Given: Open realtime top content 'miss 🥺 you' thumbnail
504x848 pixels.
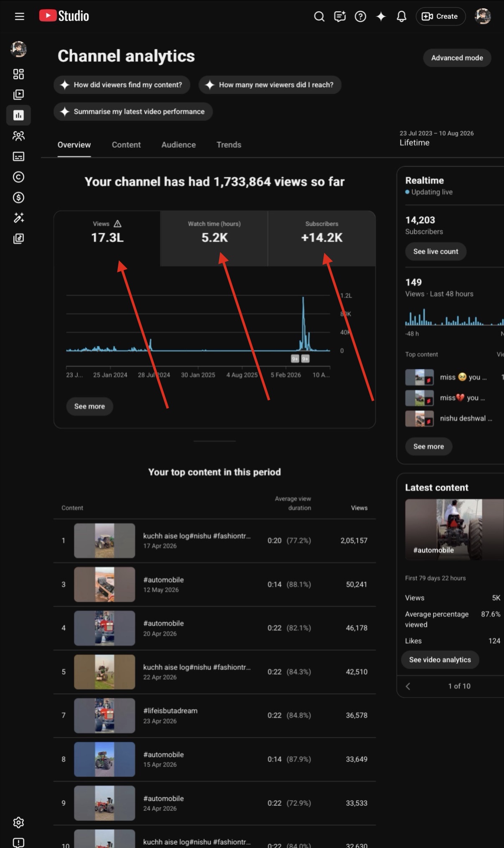Looking at the screenshot, I should [419, 377].
